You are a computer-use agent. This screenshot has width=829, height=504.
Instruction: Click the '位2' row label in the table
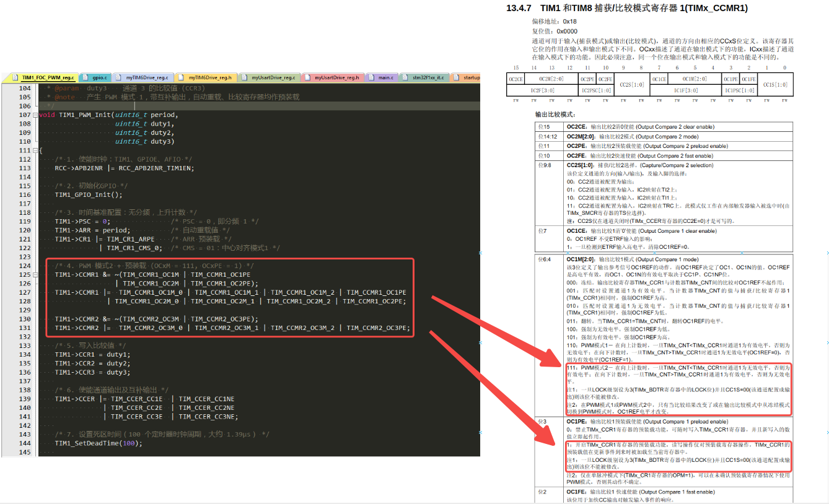pyautogui.click(x=543, y=492)
